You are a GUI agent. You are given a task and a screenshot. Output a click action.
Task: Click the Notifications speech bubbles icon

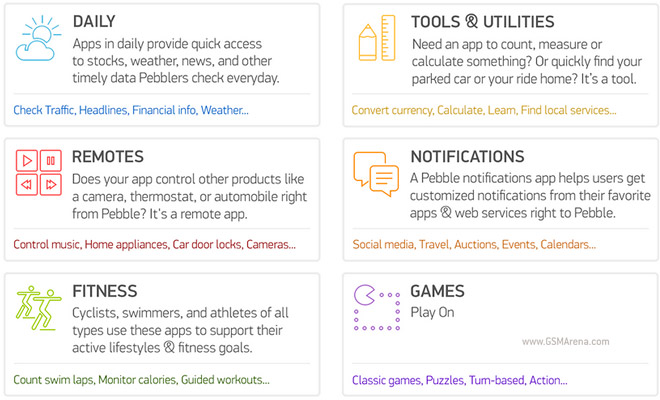click(376, 174)
